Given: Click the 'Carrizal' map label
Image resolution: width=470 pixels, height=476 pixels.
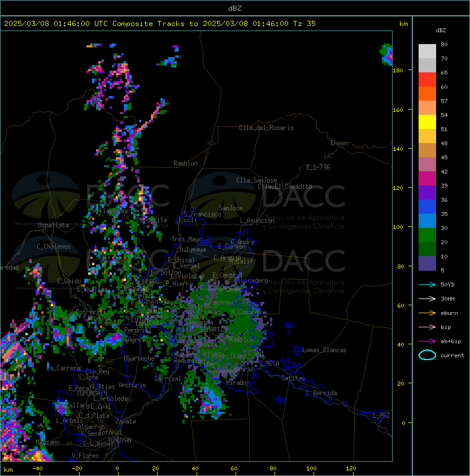Looking at the screenshot, I should pos(168,379).
